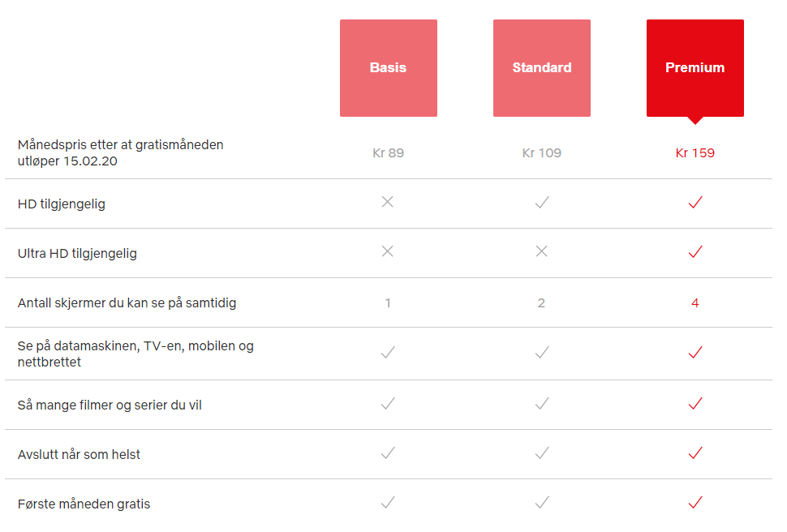
Task: Click Premium checkmark for Første måneden gratis
Action: (x=695, y=503)
